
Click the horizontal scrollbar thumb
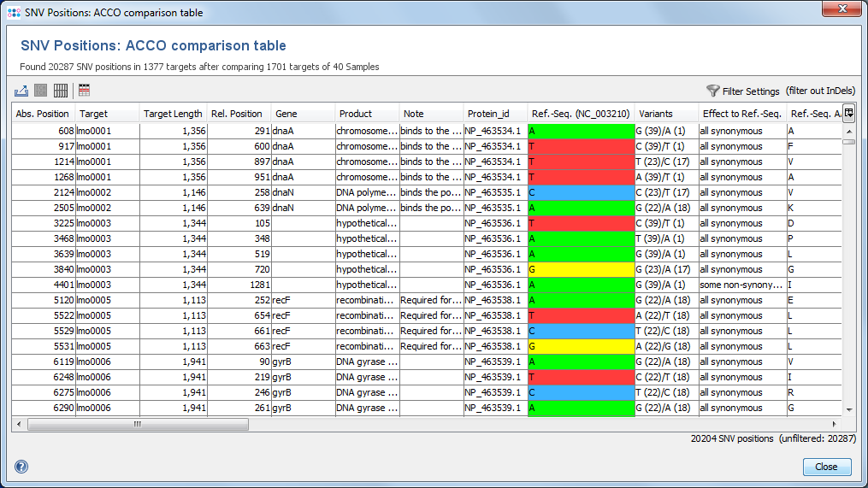(x=137, y=424)
